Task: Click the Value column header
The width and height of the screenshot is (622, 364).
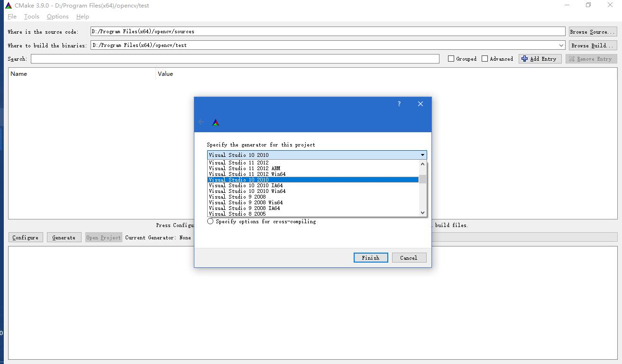Action: tap(386, 74)
